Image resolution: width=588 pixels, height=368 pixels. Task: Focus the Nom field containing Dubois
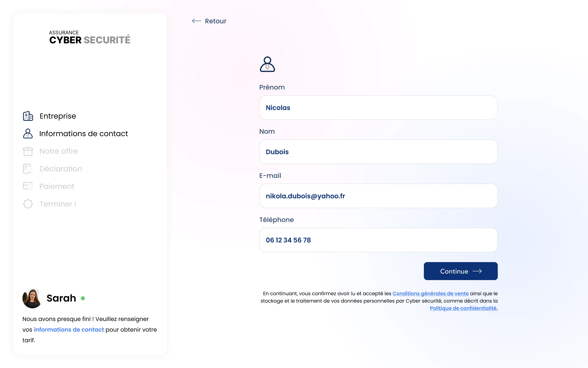[378, 152]
